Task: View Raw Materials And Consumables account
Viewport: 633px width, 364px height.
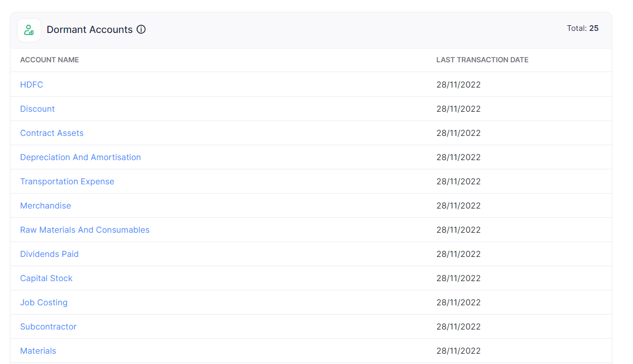Action: tap(85, 230)
